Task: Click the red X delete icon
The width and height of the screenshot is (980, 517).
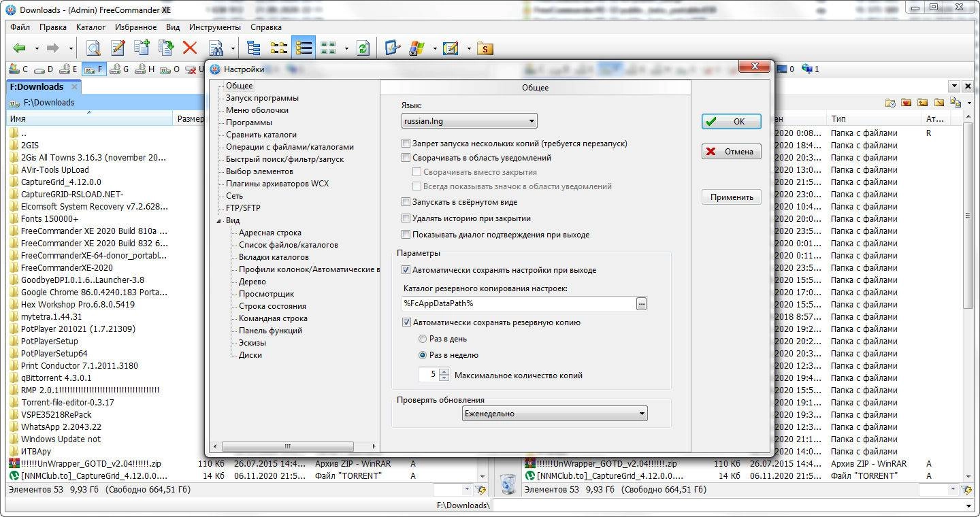Action: 190,48
